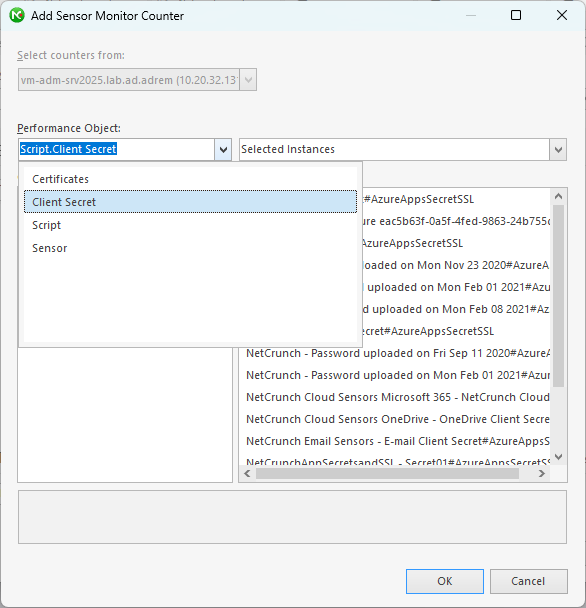Screen dimensions: 586x608
Task: Open the Selected Instances dropdown arrow
Action: pyautogui.click(x=558, y=149)
